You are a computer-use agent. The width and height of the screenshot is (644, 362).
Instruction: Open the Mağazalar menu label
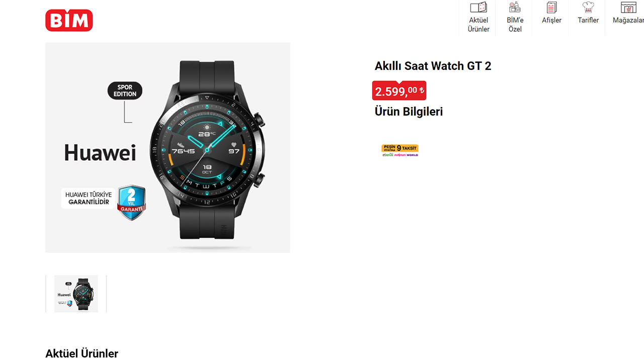628,20
